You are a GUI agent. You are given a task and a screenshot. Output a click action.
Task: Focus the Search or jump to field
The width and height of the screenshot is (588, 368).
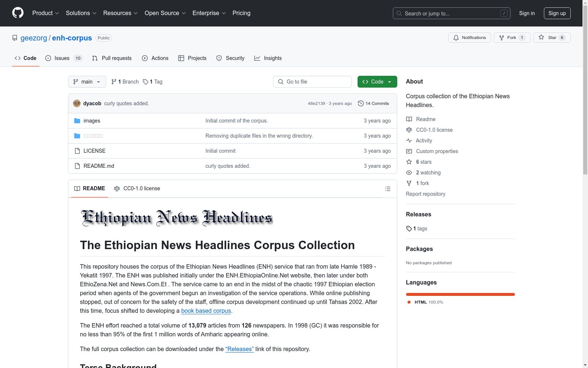(x=452, y=13)
